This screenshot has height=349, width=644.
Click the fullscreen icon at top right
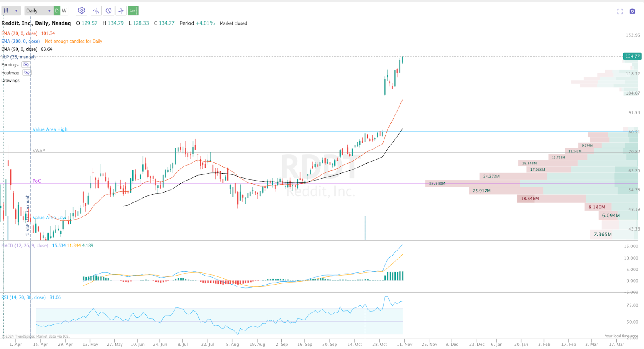(x=620, y=11)
